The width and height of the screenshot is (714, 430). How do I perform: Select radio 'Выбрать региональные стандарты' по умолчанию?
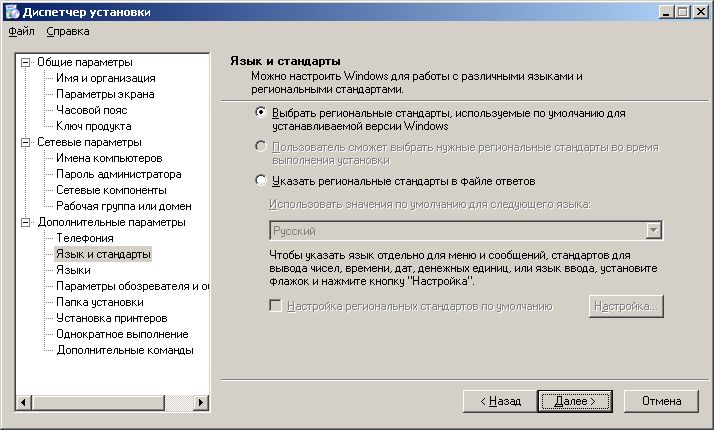(261, 113)
